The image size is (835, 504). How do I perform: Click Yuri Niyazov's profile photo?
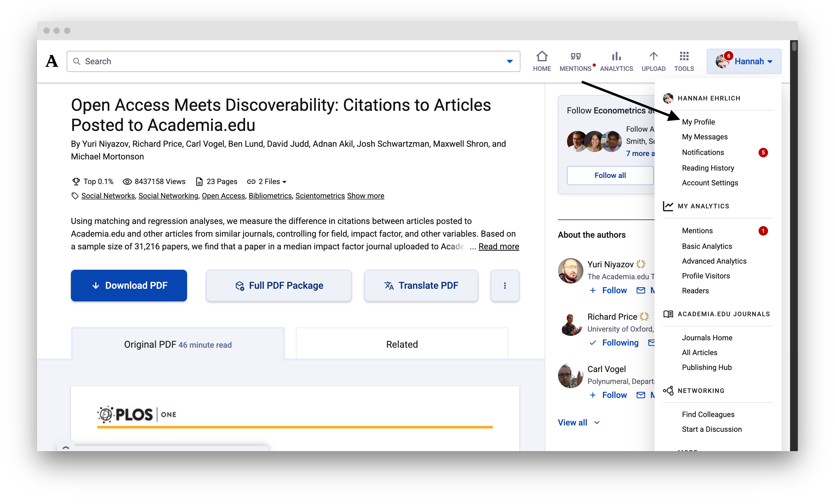click(x=570, y=271)
